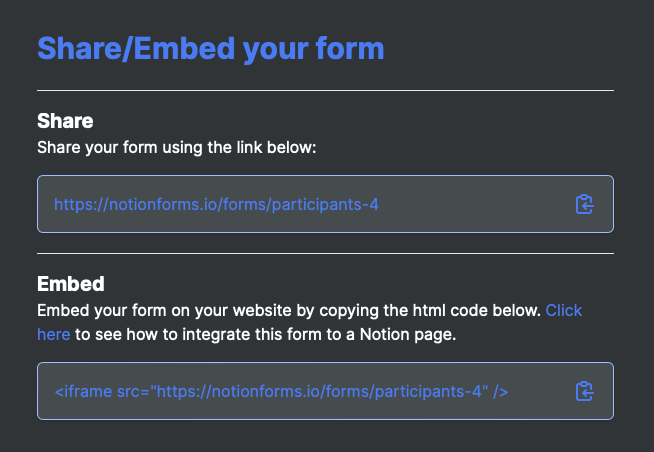Screen dimensions: 654x452
Task: Follow the "here" link for Notion integration
Action: tap(53, 334)
